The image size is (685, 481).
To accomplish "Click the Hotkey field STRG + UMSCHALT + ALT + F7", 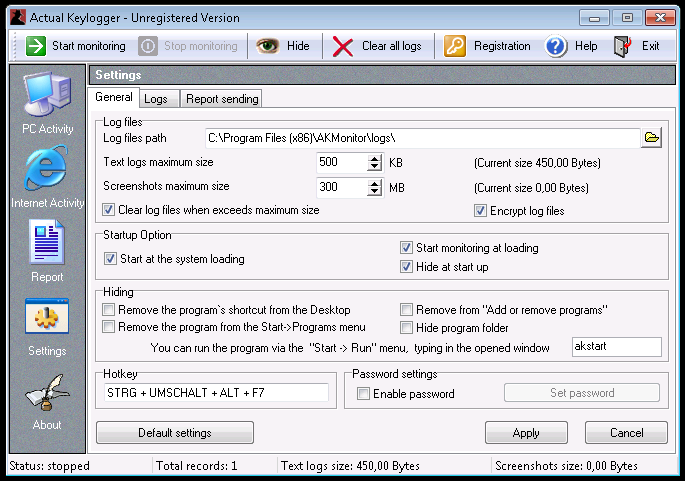I will pos(216,393).
